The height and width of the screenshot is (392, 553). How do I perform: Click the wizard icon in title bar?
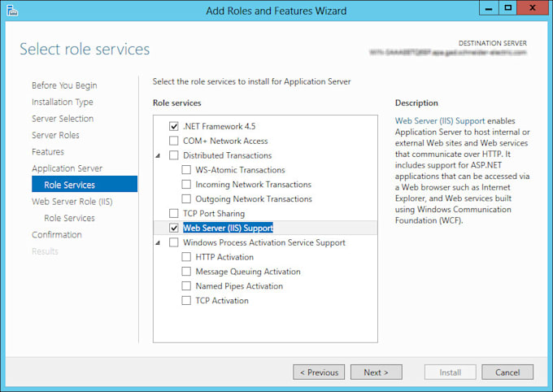[x=12, y=11]
